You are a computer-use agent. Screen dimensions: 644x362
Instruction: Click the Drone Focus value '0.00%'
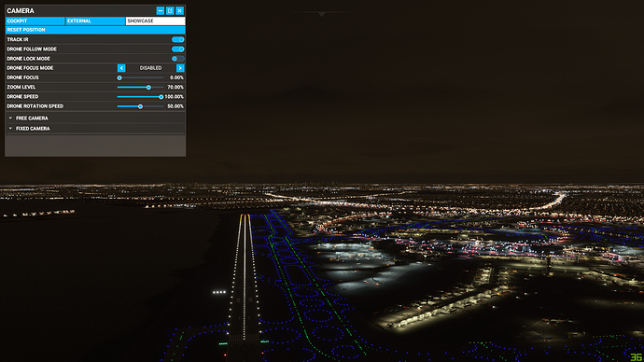176,77
